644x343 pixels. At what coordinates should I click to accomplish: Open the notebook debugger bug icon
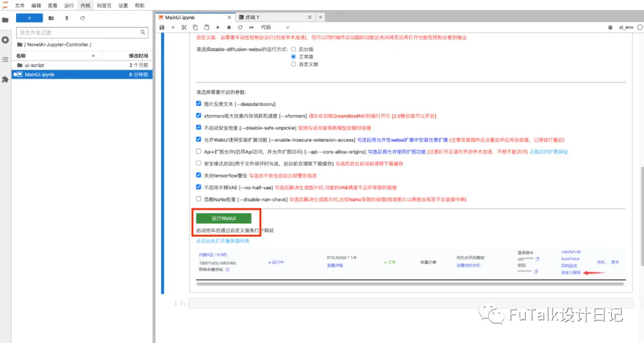click(x=611, y=27)
